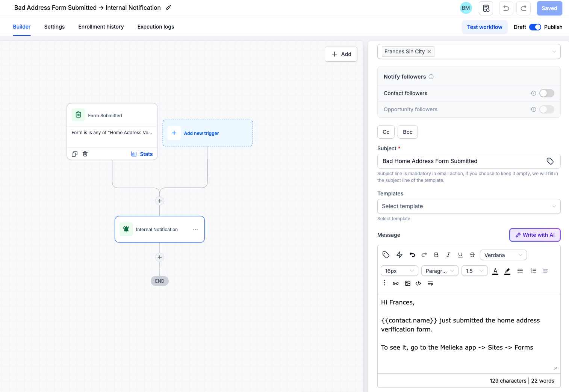This screenshot has height=392, width=569.
Task: Expand recipient user dropdown
Action: tap(554, 51)
